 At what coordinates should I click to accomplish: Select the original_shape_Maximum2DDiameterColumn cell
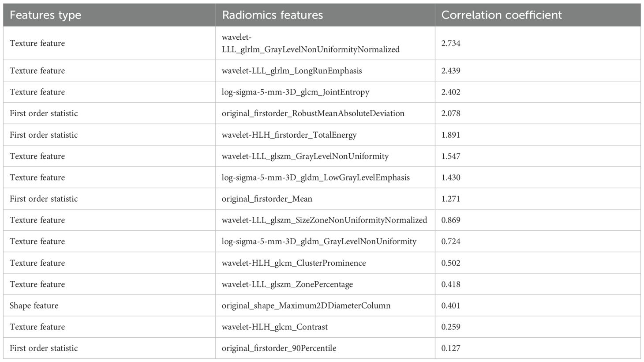(x=306, y=305)
